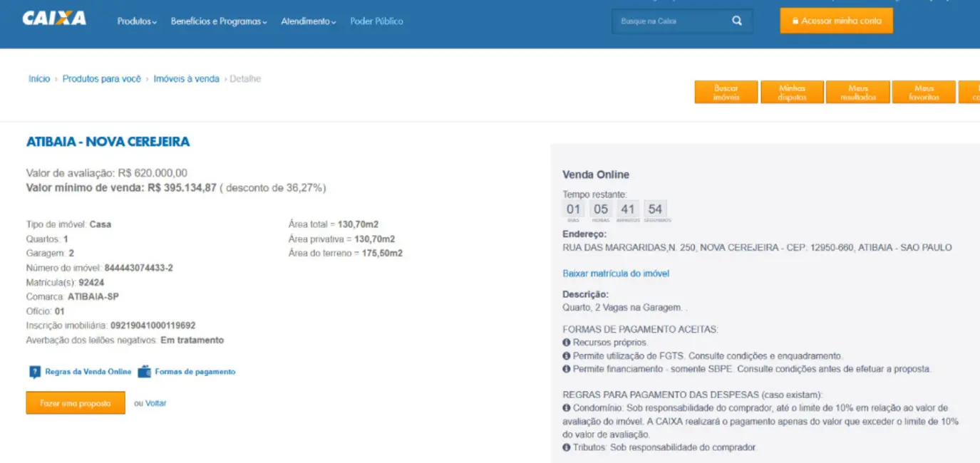This screenshot has height=463, width=980.
Task: Click the info icon beside FGTS payment option
Action: point(567,356)
